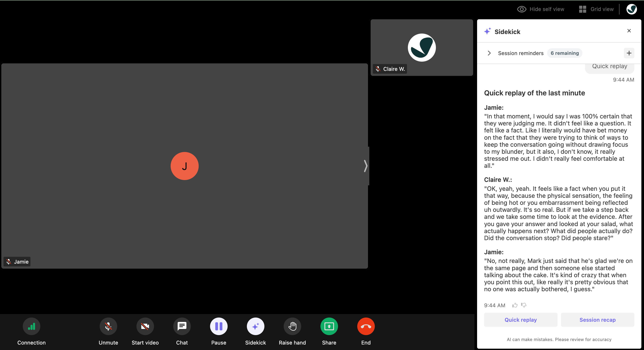
Task: Share your screen
Action: click(x=329, y=326)
